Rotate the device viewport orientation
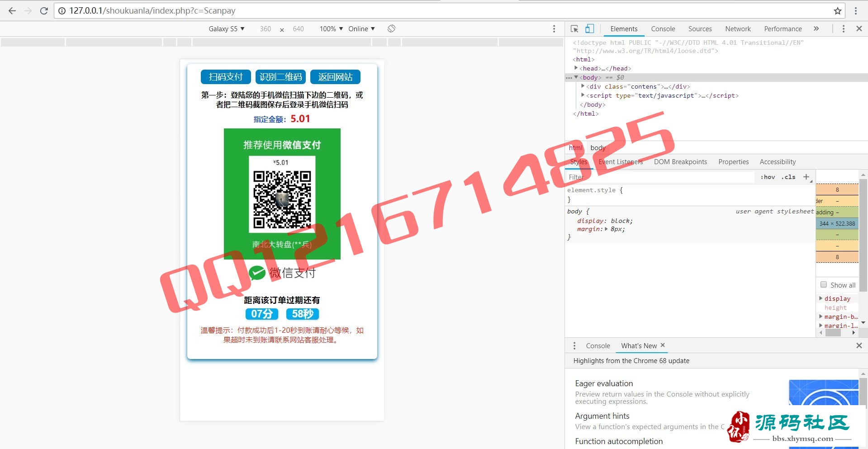The width and height of the screenshot is (868, 449). (392, 28)
